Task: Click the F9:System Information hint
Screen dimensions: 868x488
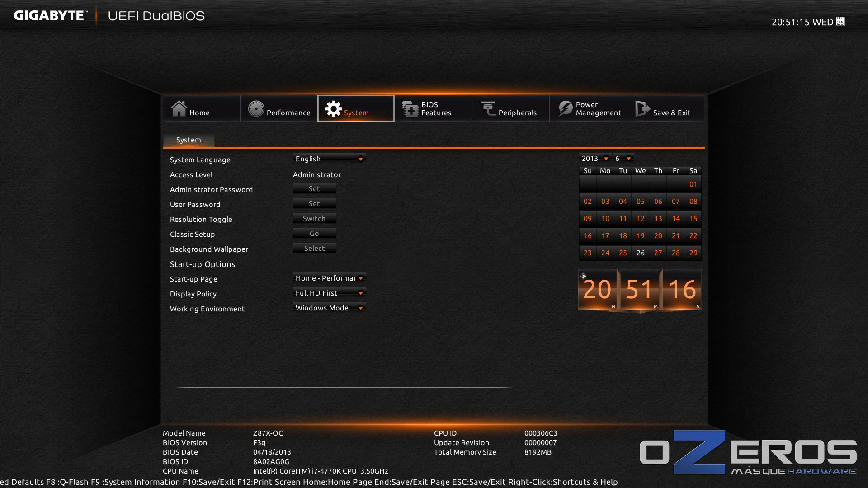Action: pyautogui.click(x=136, y=482)
